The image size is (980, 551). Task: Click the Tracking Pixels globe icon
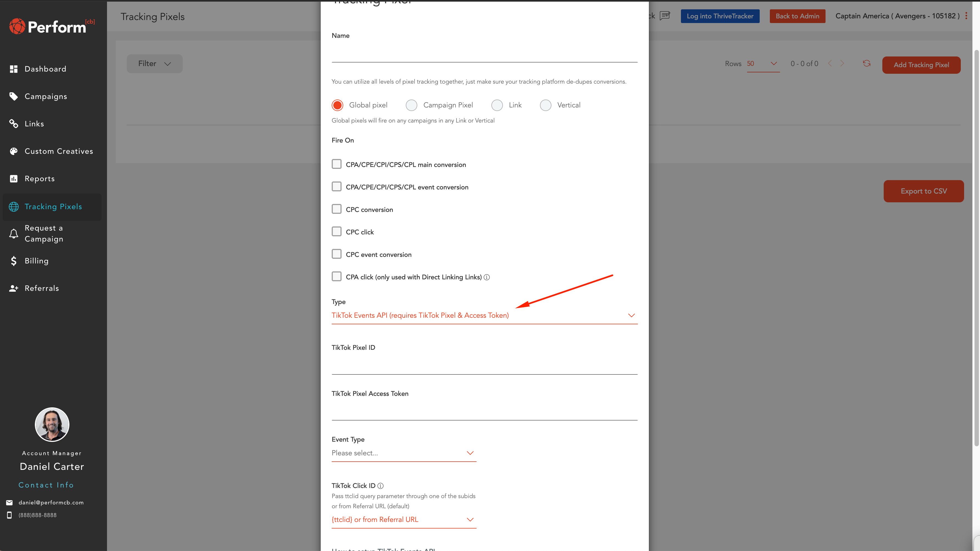(x=14, y=206)
